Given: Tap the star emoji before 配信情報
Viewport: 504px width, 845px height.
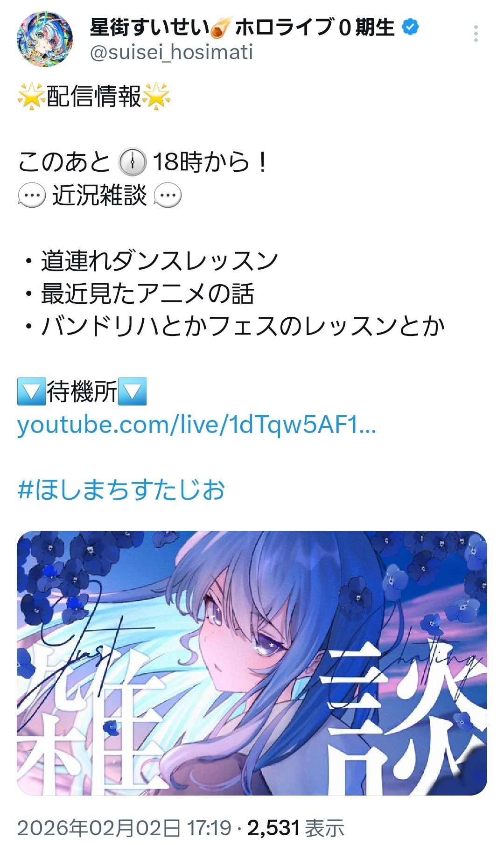Looking at the screenshot, I should 32,97.
